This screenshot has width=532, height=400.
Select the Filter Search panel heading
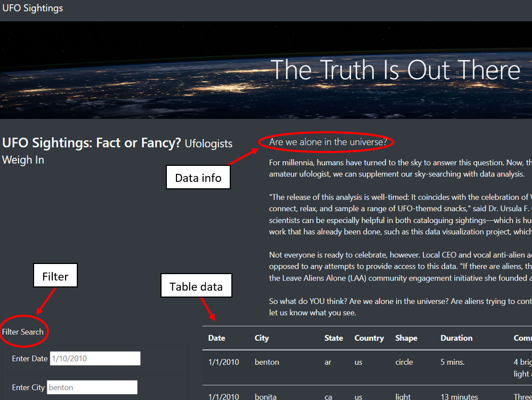pos(23,331)
